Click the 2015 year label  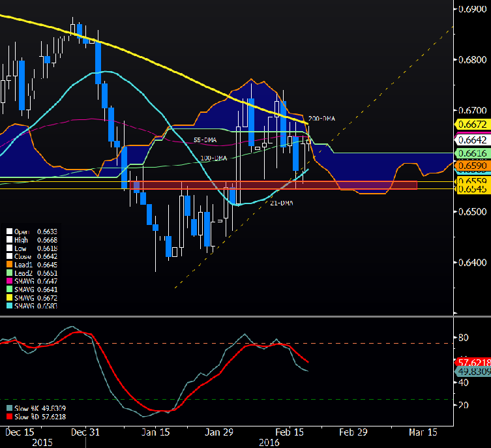42,443
